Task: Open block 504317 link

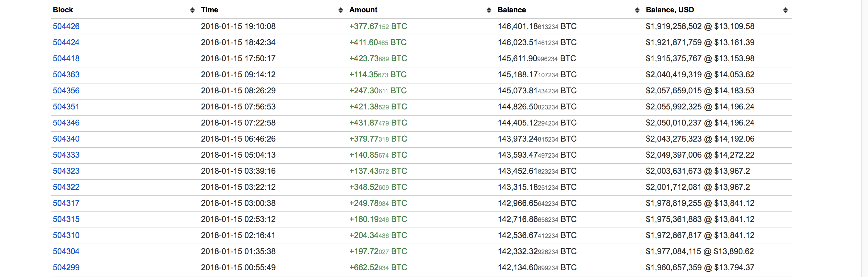Action: pos(66,203)
